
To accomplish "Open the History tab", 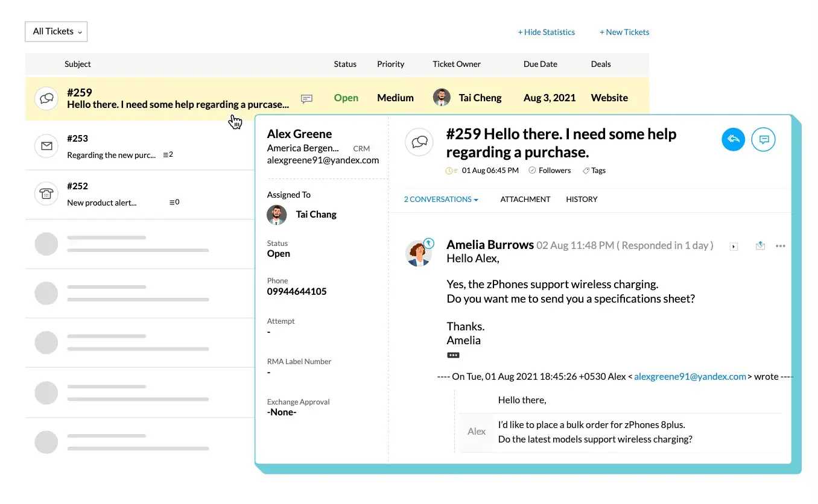I will [581, 199].
